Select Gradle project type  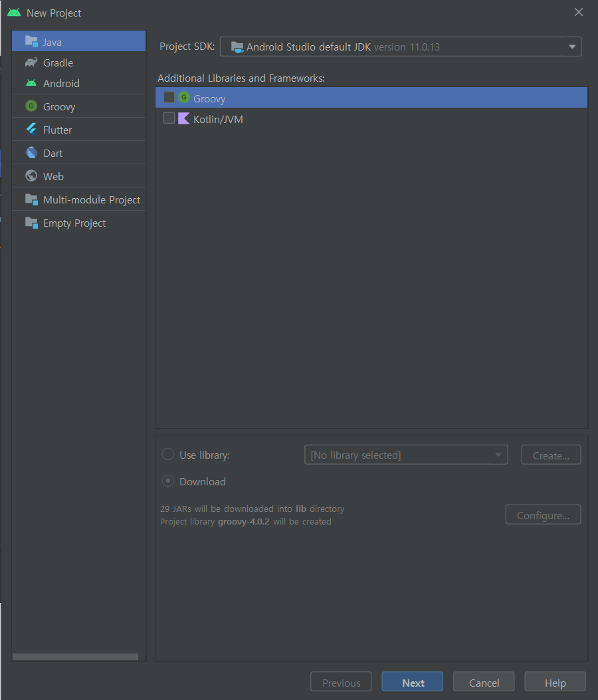tap(79, 62)
